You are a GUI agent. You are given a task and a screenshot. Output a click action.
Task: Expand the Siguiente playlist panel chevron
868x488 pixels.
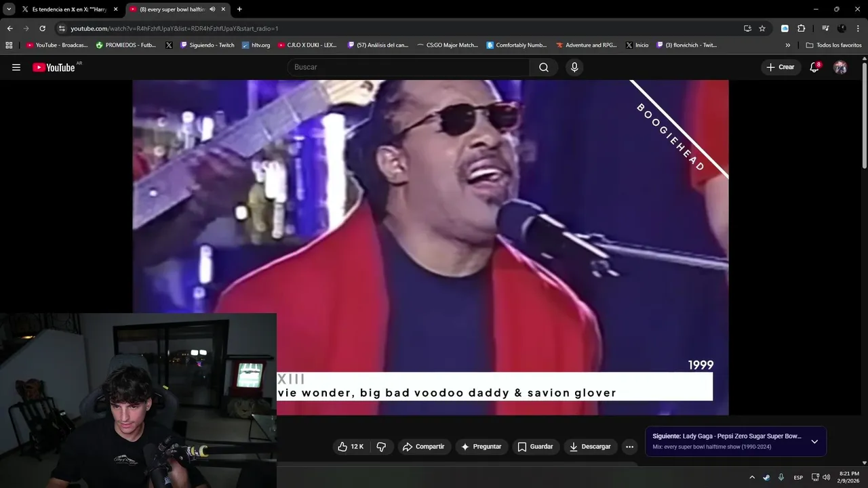tap(814, 441)
